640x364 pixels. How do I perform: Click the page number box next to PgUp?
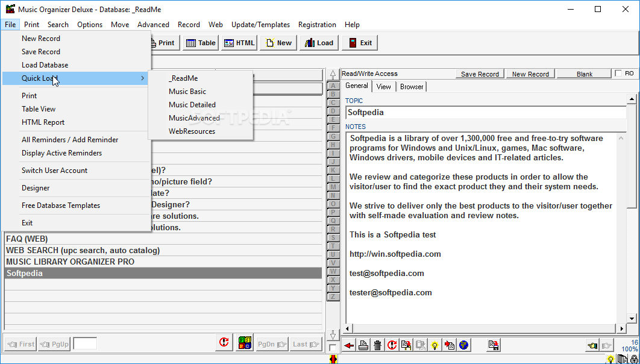point(85,344)
